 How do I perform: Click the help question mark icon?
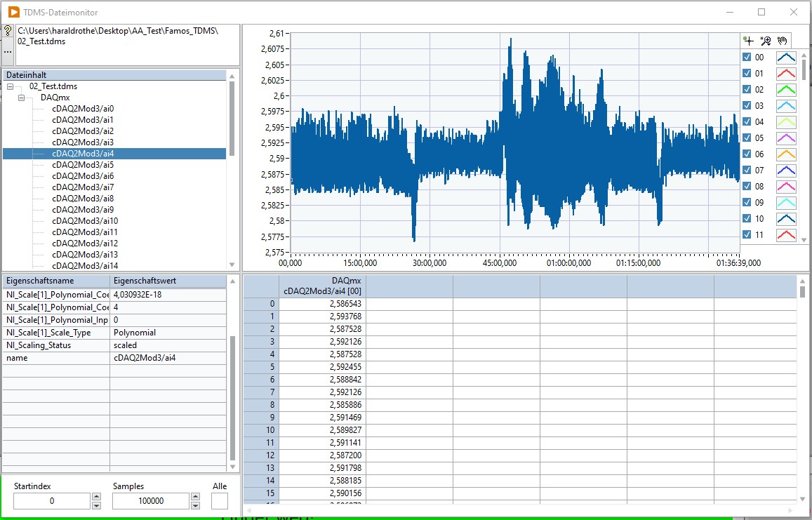coord(8,32)
